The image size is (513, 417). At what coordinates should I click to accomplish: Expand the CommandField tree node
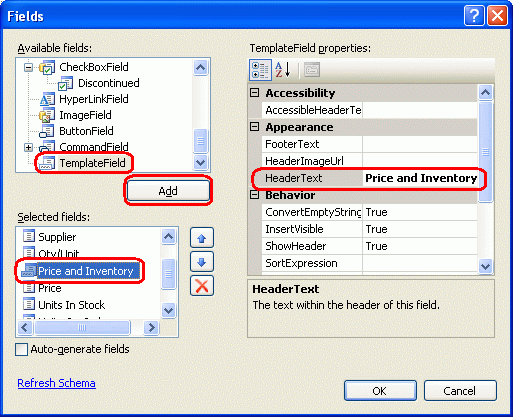(29, 147)
